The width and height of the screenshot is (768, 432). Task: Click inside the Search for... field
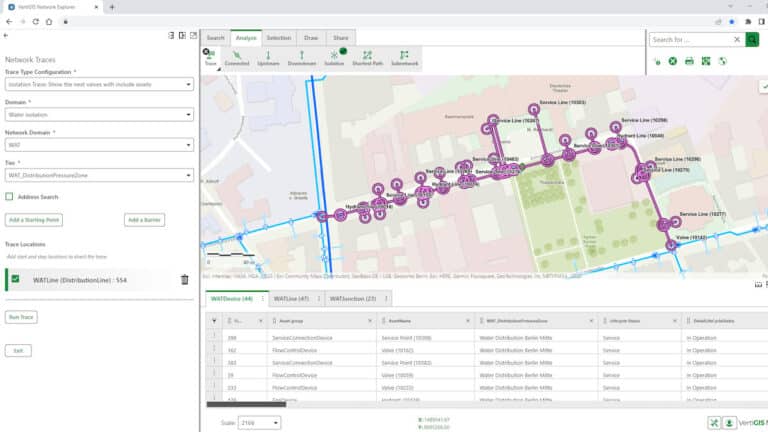695,40
